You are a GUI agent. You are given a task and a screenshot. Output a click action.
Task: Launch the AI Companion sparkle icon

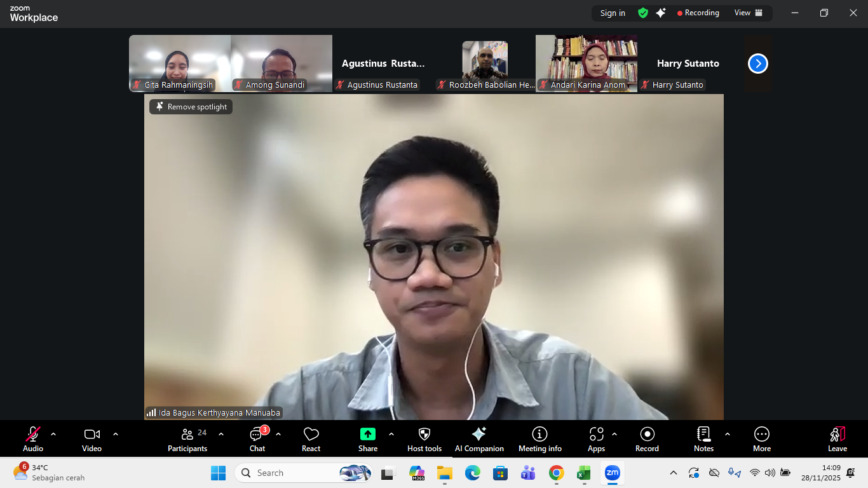click(479, 435)
